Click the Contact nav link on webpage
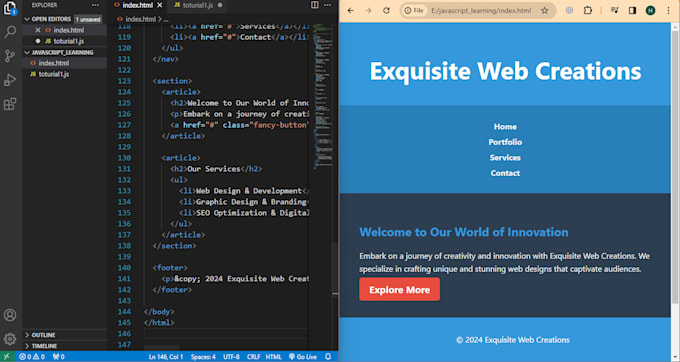This screenshot has width=680, height=362. (x=505, y=173)
